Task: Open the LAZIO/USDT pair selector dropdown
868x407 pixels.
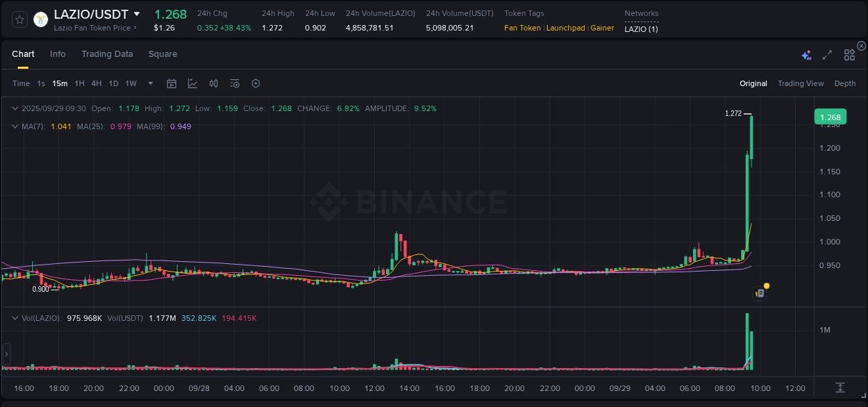Action: [137, 14]
